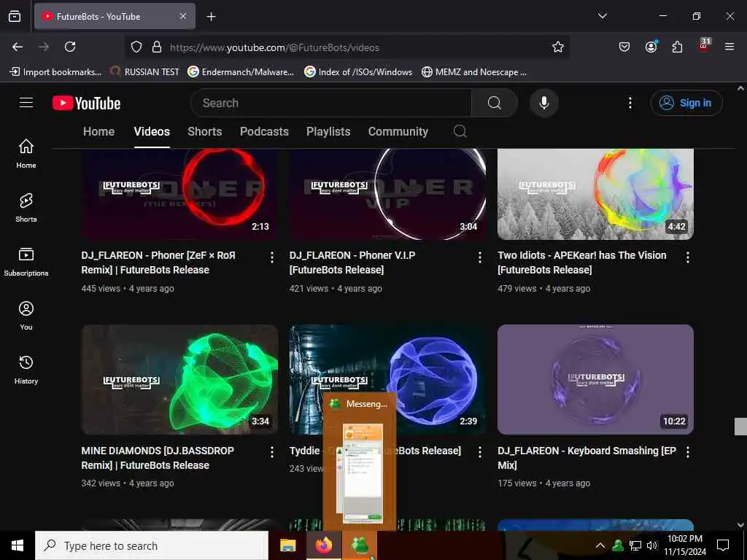Open the Playlists tab
Screen dimensions: 747x560
point(328,131)
